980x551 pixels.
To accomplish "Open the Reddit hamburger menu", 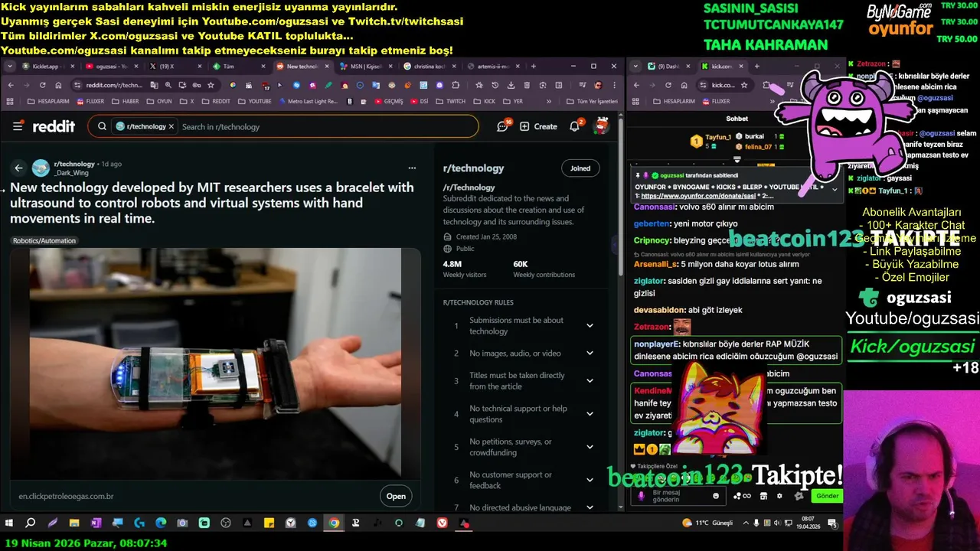I will pos(18,126).
